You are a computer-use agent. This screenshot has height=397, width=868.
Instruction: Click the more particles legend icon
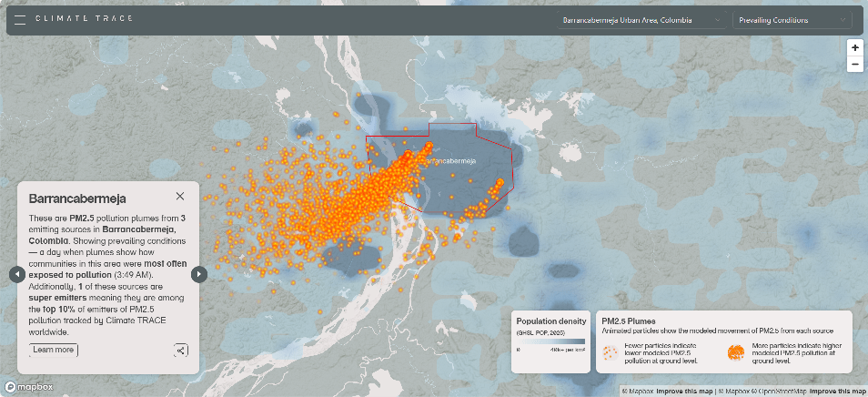coord(738,351)
